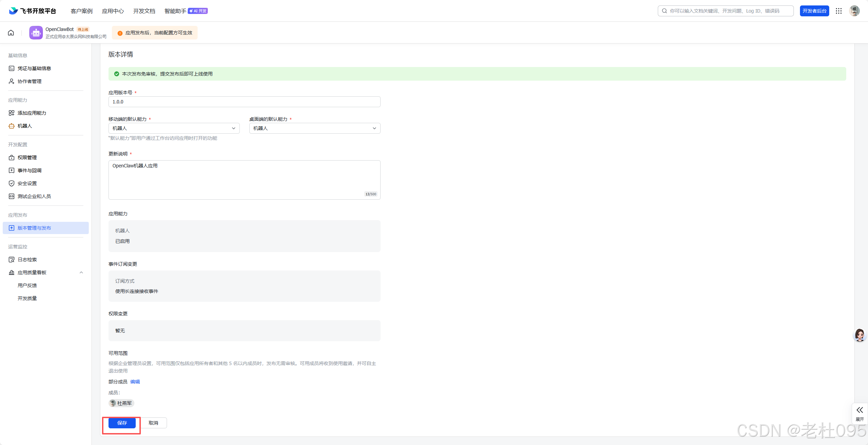This screenshot has width=868, height=445.
Task: Click the Developer Console button
Action: pyautogui.click(x=814, y=11)
